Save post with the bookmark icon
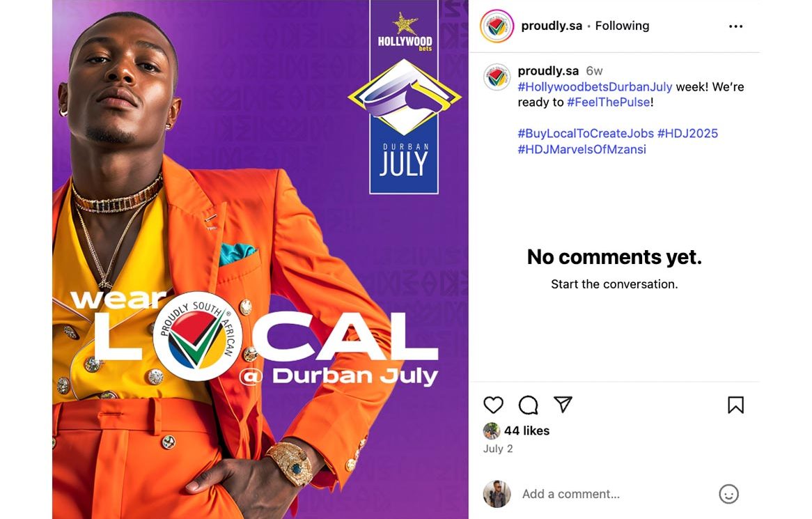The height and width of the screenshot is (519, 812). 735,405
